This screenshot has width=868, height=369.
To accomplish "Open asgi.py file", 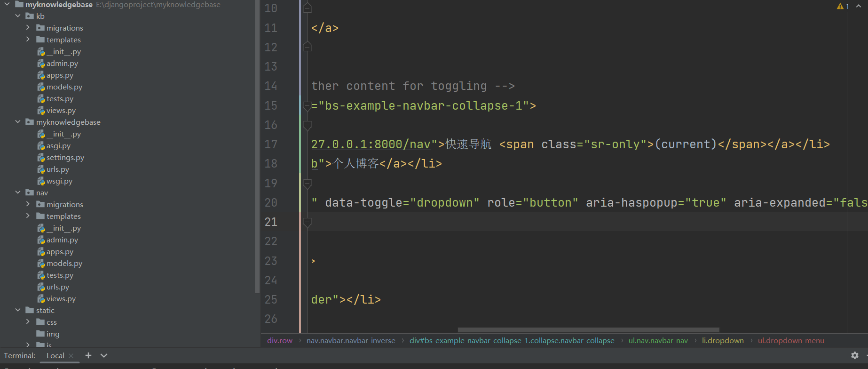I will (58, 145).
